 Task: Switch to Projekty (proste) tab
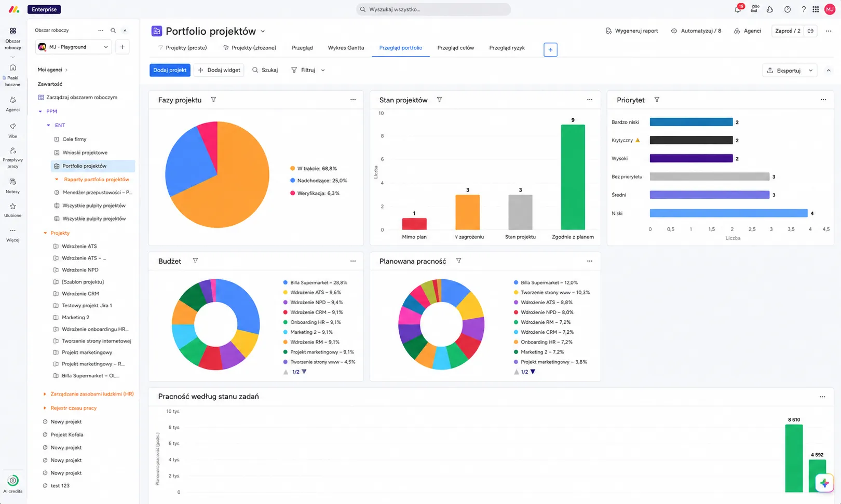(x=182, y=48)
